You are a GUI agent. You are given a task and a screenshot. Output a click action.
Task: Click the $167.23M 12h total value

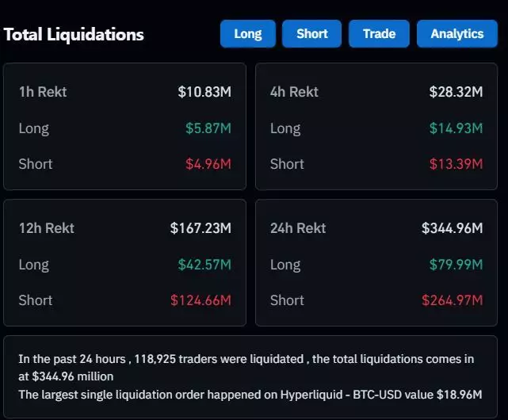coord(201,228)
